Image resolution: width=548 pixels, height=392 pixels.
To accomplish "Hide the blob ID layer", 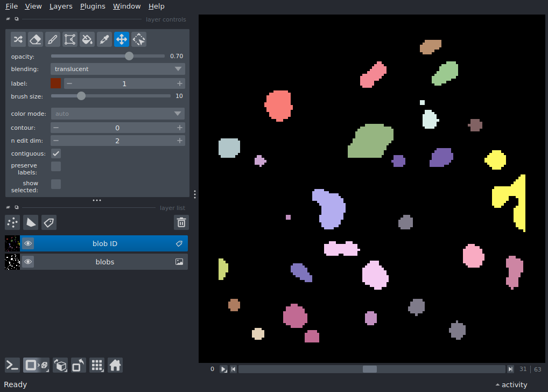I will point(28,244).
